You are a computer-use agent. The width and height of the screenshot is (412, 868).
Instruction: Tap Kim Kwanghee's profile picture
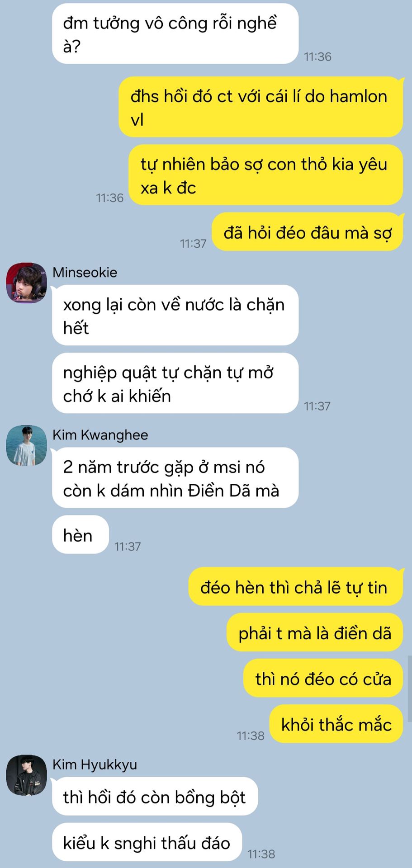(26, 445)
